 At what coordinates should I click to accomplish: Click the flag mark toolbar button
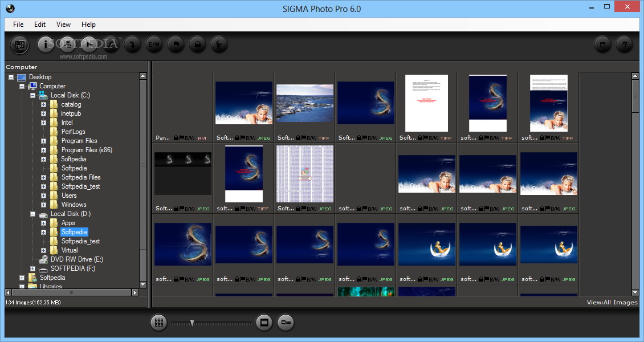176,44
